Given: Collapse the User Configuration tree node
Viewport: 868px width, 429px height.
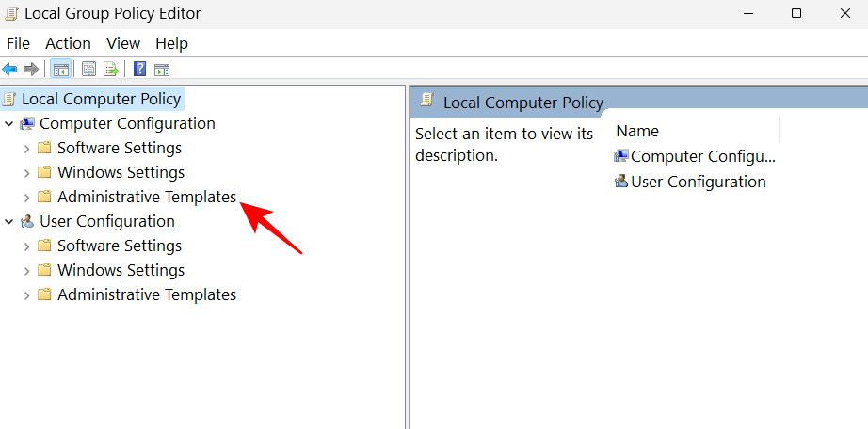Looking at the screenshot, I should coord(9,222).
